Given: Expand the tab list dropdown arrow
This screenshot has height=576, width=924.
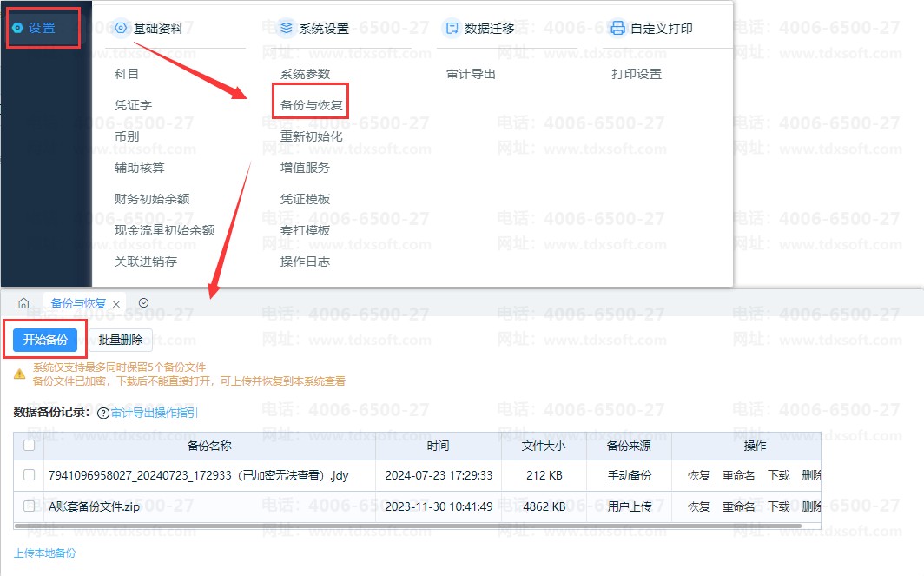Looking at the screenshot, I should [144, 303].
